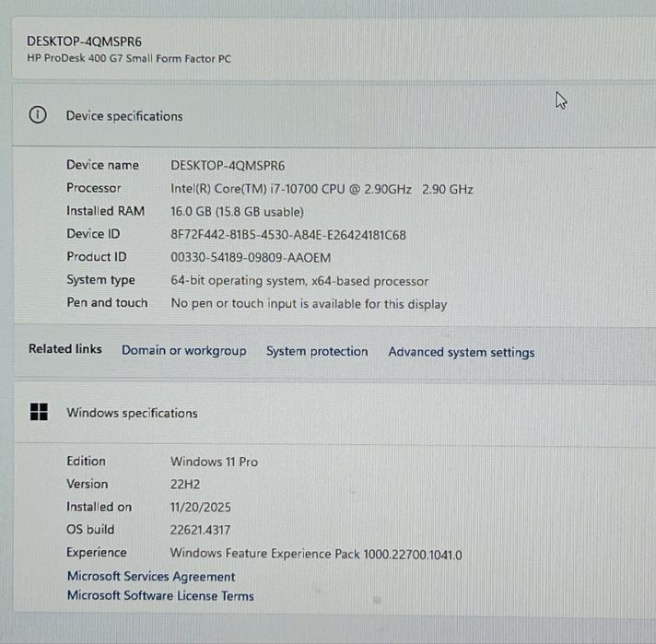Select No pen or touch input text
This screenshot has width=656, height=644.
tap(310, 303)
